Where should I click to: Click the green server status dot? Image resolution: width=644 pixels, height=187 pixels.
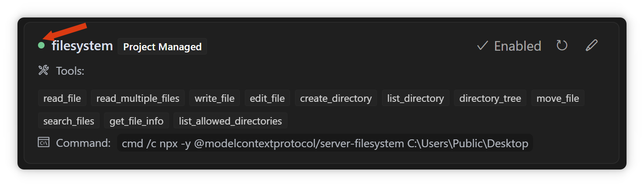pyautogui.click(x=42, y=45)
